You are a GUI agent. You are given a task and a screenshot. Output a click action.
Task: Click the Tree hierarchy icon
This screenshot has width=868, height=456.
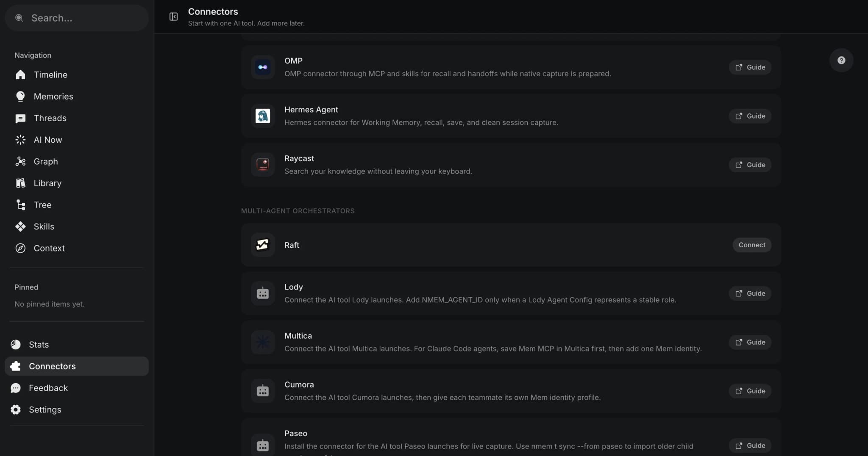tap(20, 205)
